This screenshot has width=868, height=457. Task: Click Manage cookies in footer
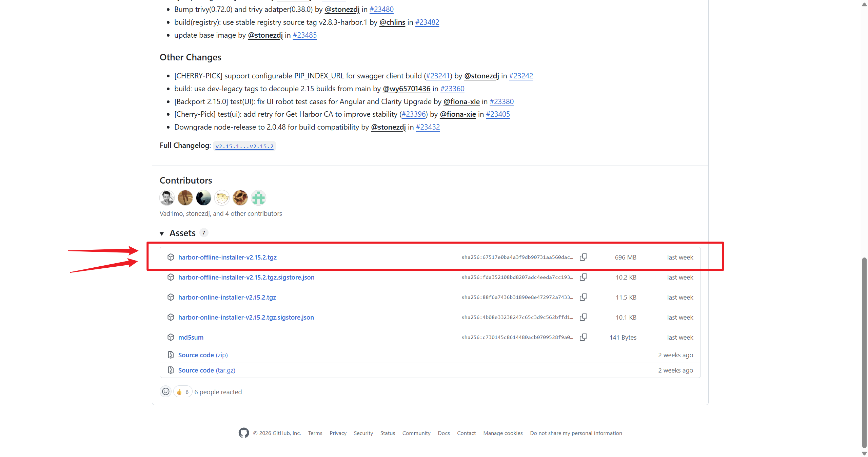click(x=503, y=433)
